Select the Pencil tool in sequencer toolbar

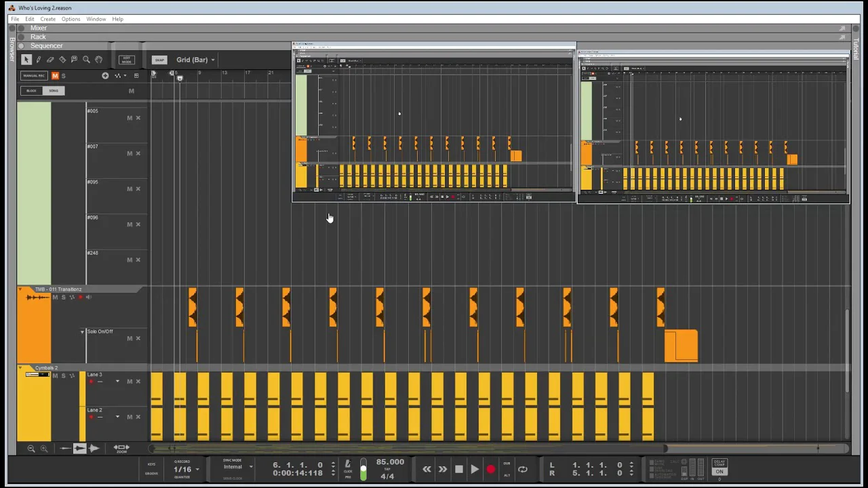coord(38,60)
